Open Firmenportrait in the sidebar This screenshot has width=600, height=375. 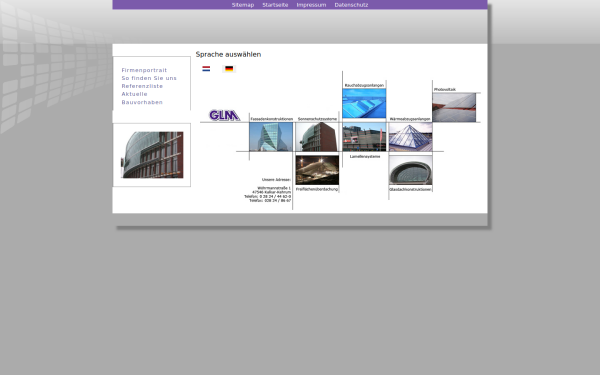click(x=144, y=70)
